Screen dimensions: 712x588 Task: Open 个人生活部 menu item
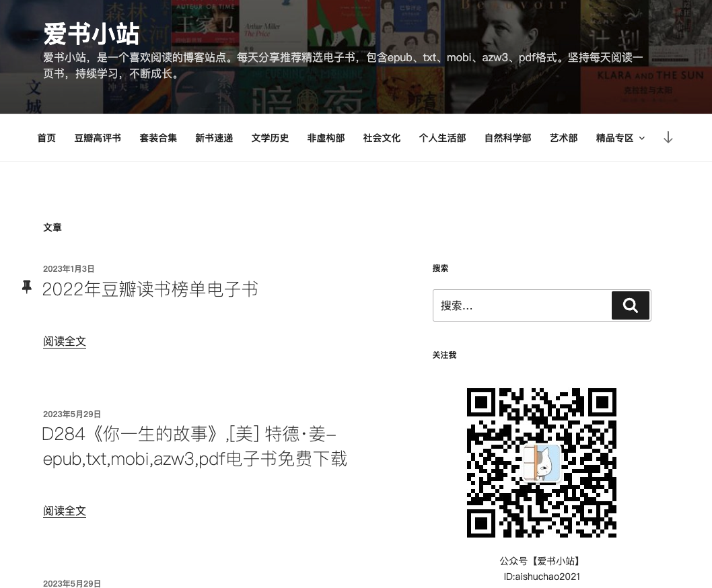tap(442, 138)
